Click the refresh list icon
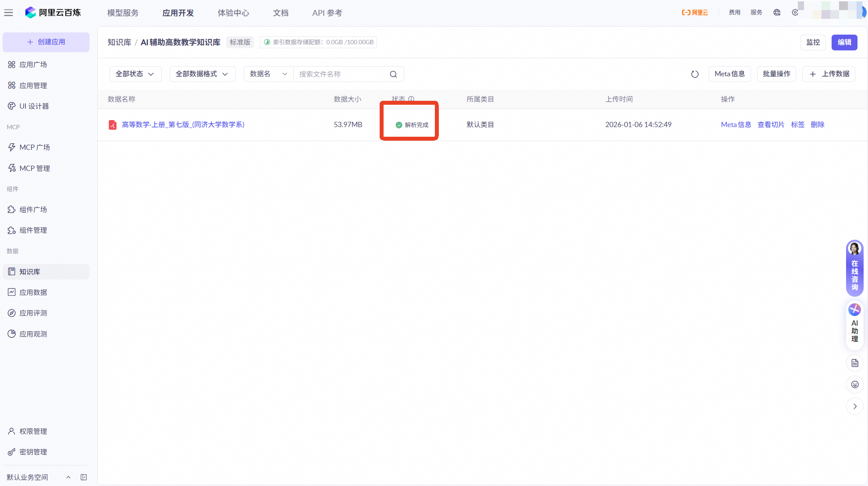 [695, 74]
